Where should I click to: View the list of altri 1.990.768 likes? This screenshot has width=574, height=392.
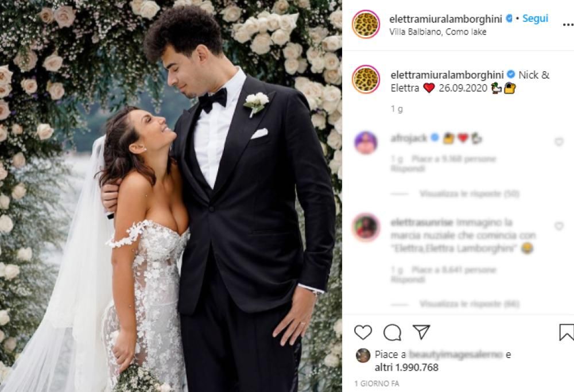pyautogui.click(x=406, y=367)
